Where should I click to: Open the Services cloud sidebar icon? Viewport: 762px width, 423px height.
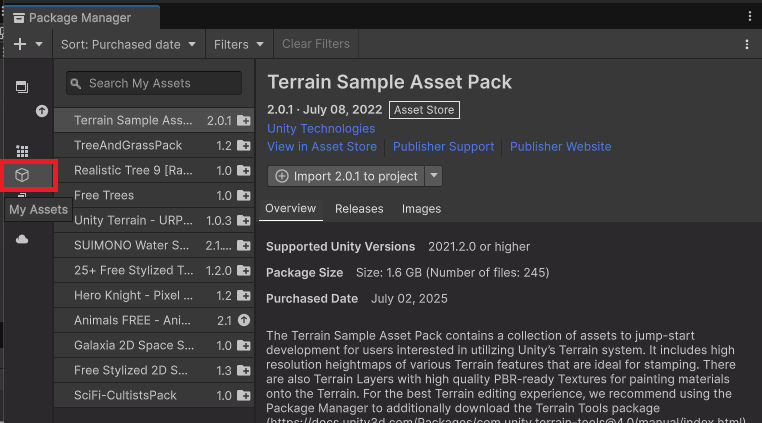point(22,239)
